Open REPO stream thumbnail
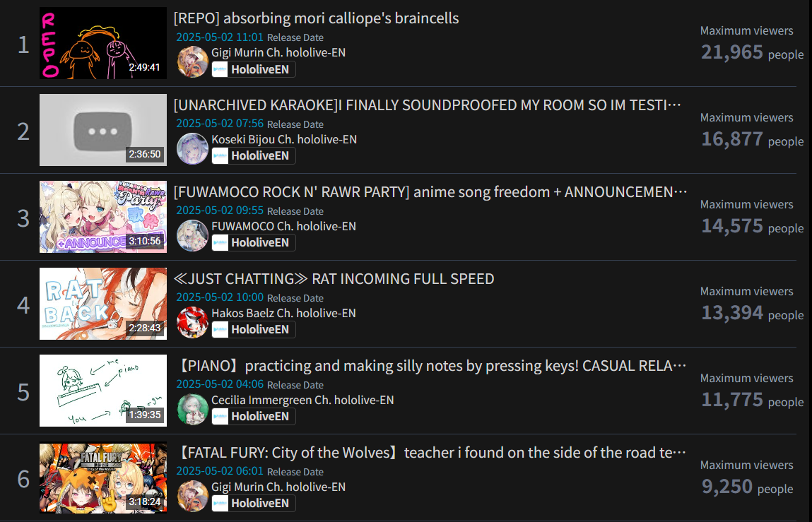The height and width of the screenshot is (522, 812). 103,43
